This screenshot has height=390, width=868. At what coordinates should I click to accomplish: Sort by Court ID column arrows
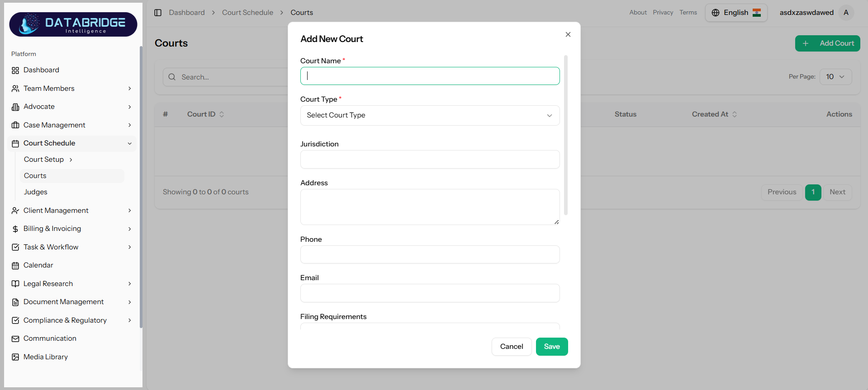[x=222, y=114]
